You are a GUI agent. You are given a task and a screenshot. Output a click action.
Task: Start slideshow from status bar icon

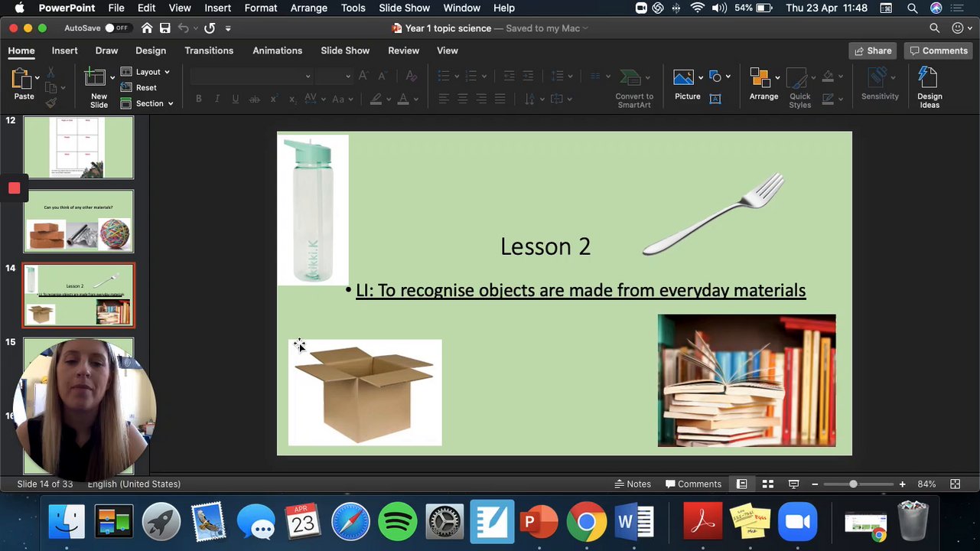tap(793, 484)
